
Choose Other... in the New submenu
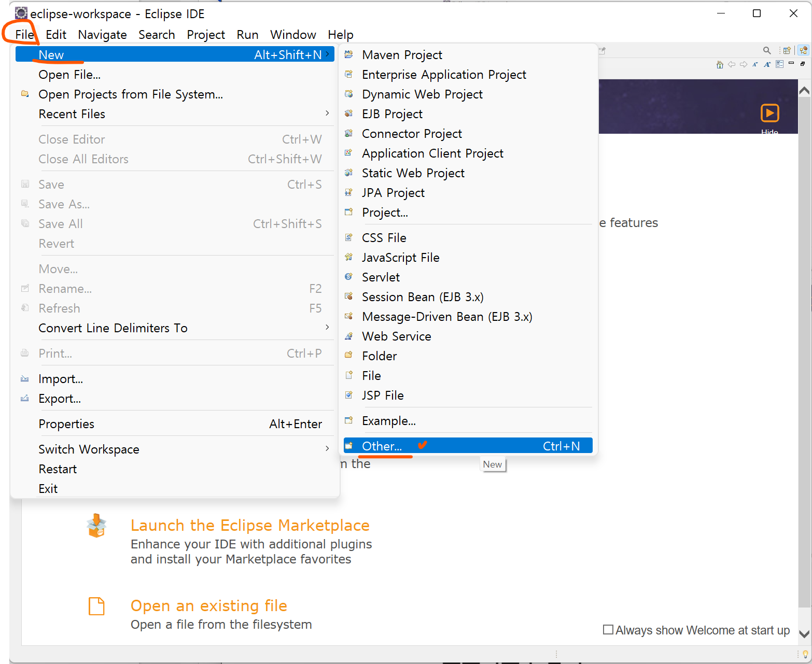468,446
